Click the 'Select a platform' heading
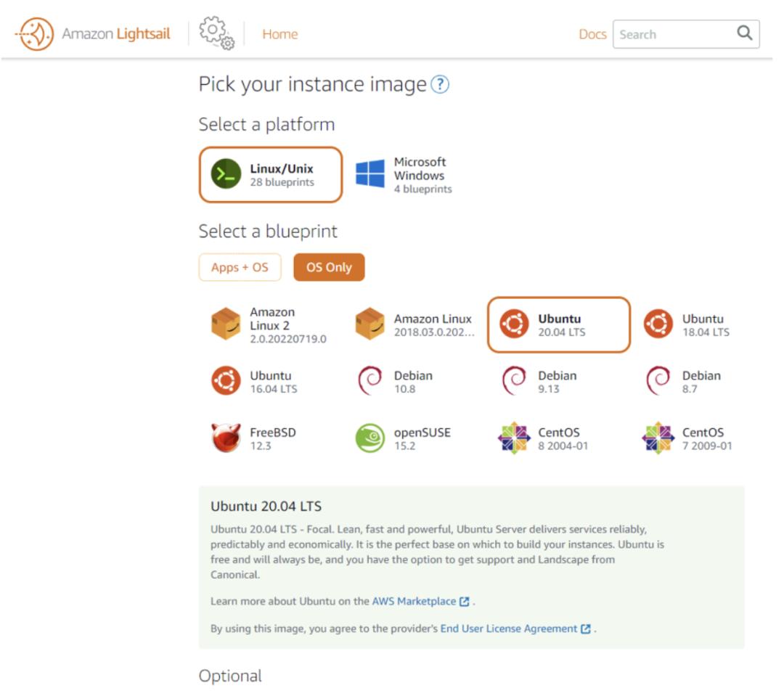This screenshot has height=696, width=784. [x=266, y=125]
